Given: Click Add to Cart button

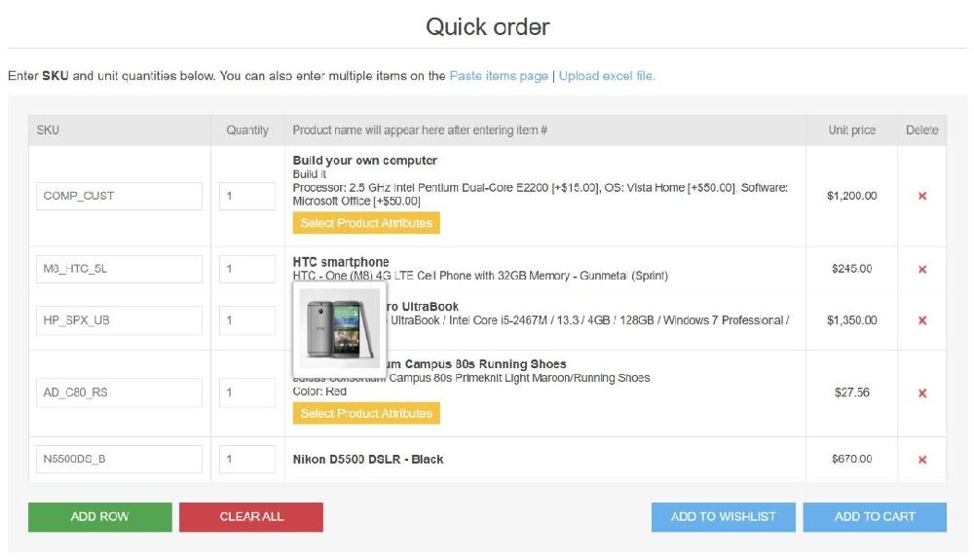Looking at the screenshot, I should [874, 517].
